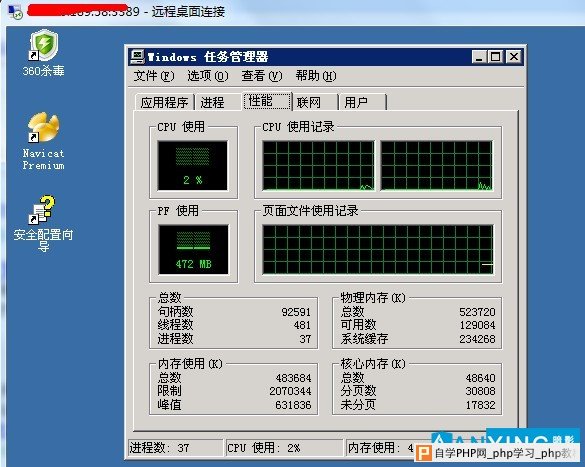Click the Remote Desktop Connection title icon

coord(15,12)
